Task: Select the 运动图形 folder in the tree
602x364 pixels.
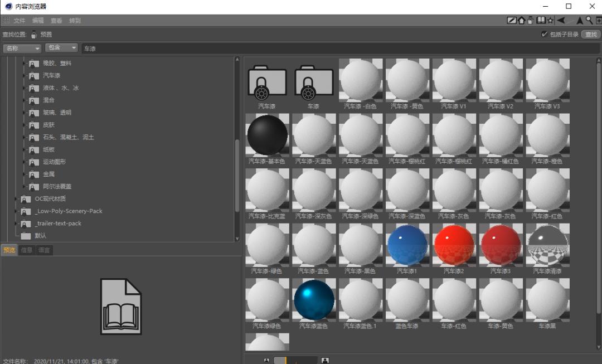Action: point(54,162)
